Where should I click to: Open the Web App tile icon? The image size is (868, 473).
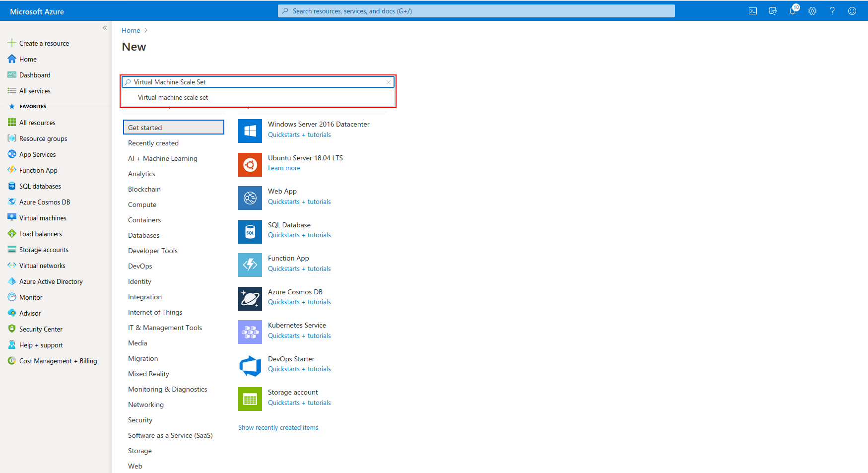(250, 198)
